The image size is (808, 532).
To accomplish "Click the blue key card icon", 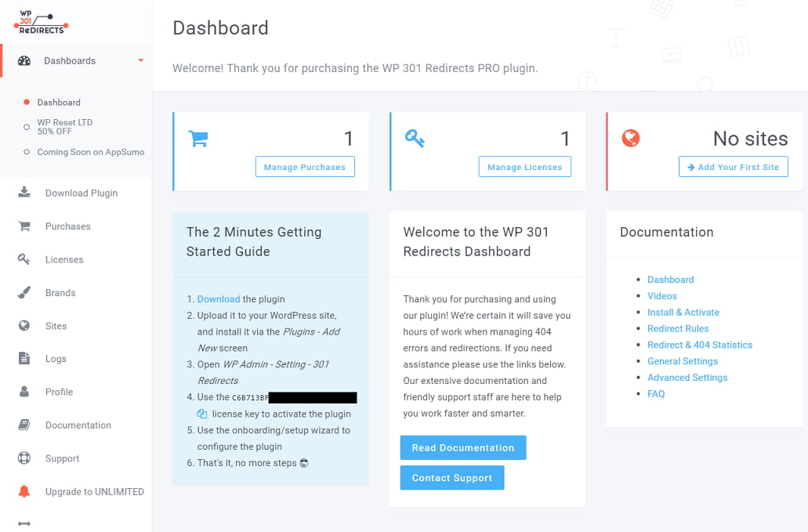I will (415, 139).
